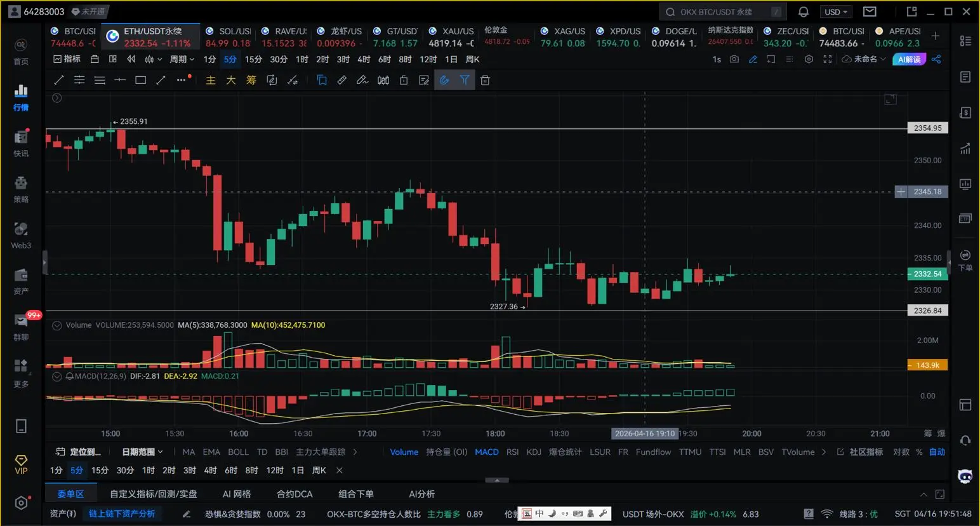Open the USD currency dropdown
Screen dimensions: 980x526
point(836,11)
